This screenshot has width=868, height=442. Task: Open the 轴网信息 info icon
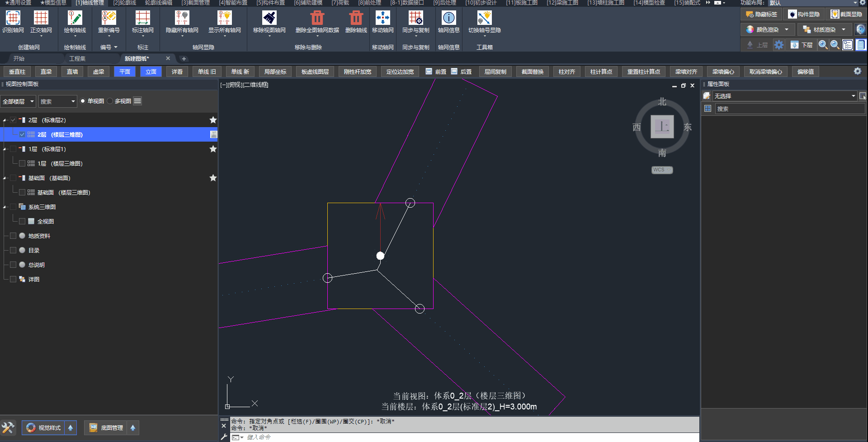point(448,18)
